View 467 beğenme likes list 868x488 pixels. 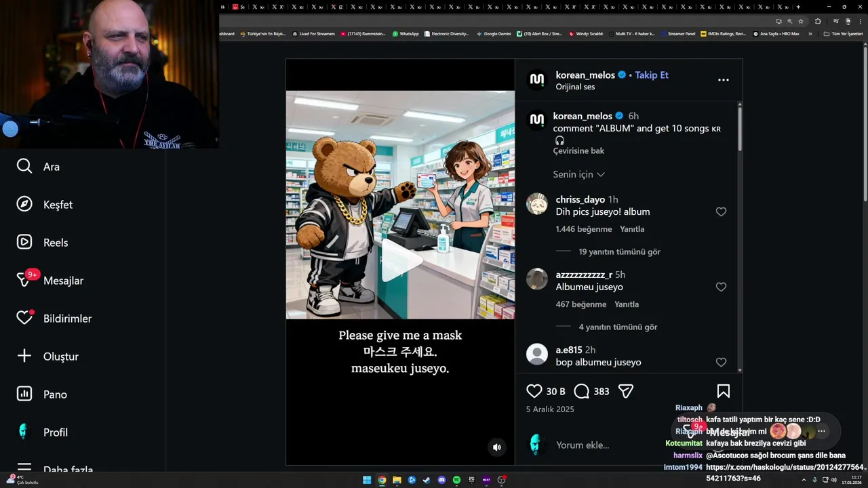pos(581,304)
